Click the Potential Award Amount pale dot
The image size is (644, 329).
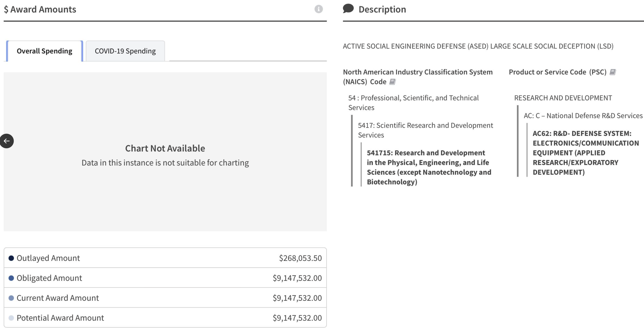tap(11, 318)
